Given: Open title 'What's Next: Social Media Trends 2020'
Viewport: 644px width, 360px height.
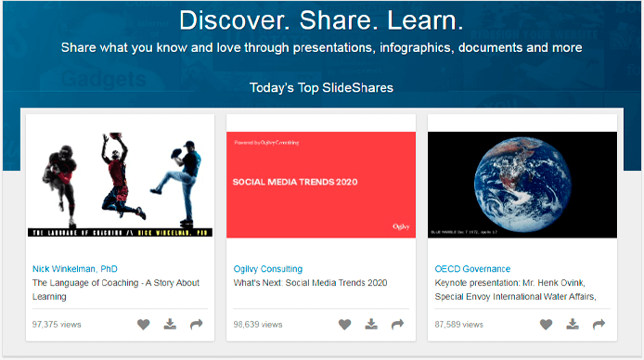Looking at the screenshot, I should (x=310, y=283).
